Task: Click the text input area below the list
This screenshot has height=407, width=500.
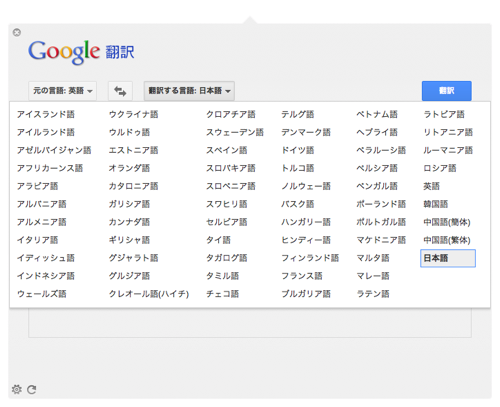Action: (x=250, y=323)
